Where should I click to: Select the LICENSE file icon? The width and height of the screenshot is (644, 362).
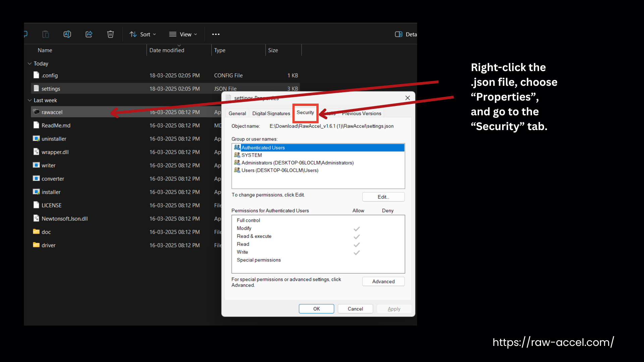36,205
